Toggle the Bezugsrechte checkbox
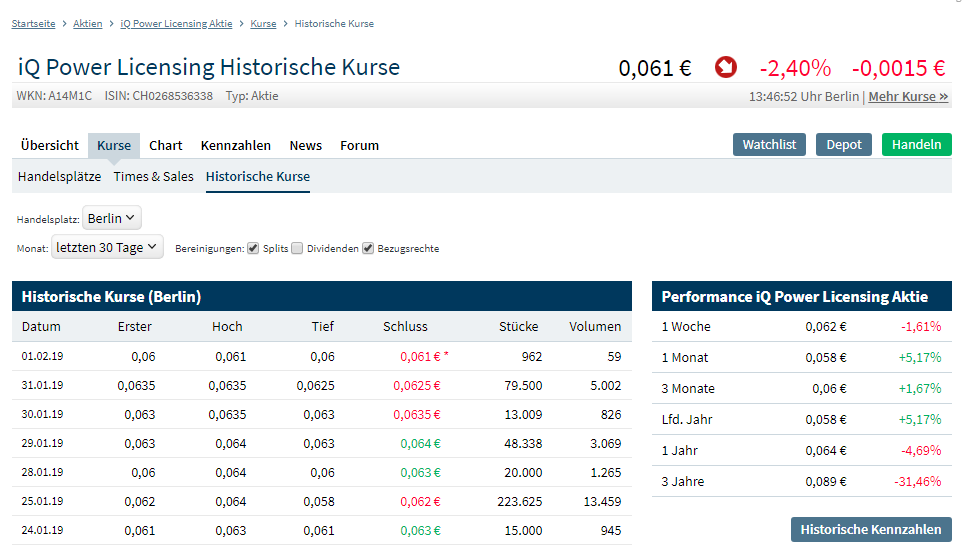Viewport: 963px width, 552px height. coord(368,248)
